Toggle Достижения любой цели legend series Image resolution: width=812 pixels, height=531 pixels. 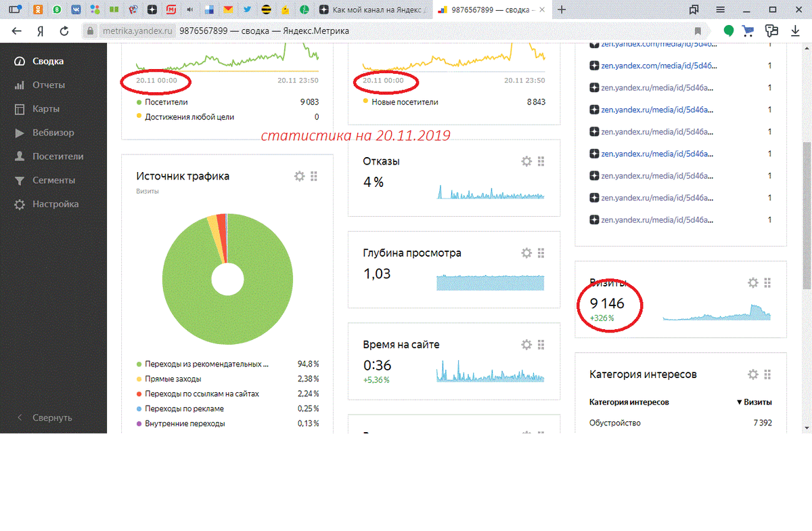(x=185, y=117)
